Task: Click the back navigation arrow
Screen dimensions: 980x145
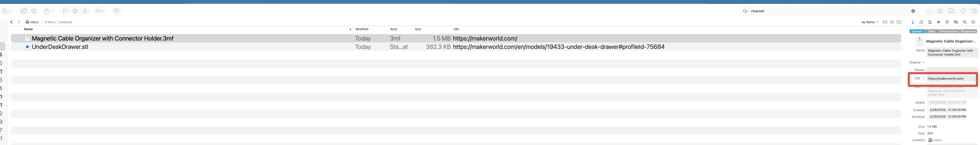Action: (x=12, y=22)
